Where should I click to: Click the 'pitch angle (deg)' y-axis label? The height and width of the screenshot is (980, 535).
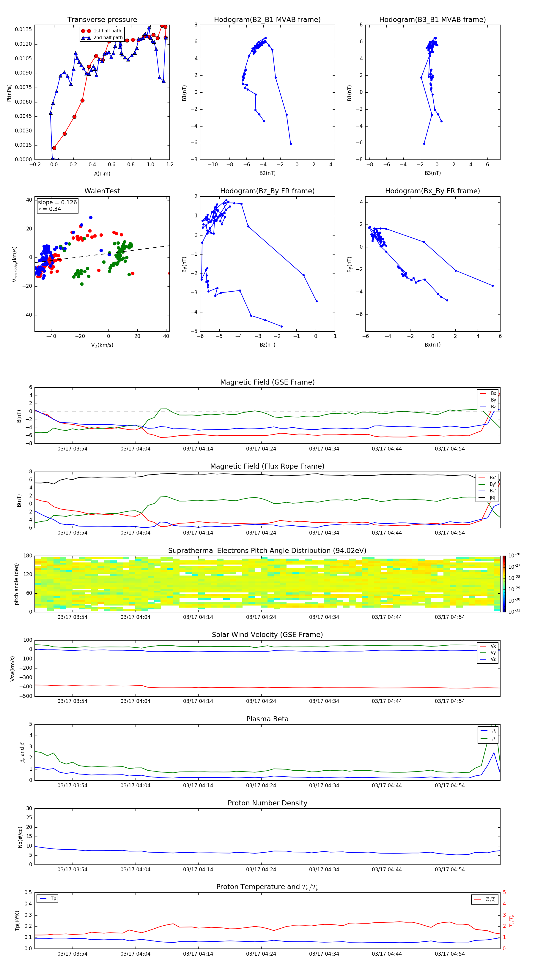click(x=16, y=584)
